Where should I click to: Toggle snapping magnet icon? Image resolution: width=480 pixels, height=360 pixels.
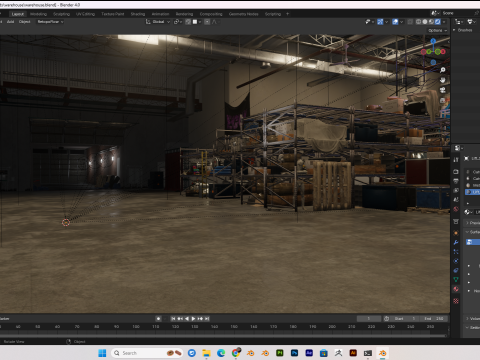pos(188,22)
